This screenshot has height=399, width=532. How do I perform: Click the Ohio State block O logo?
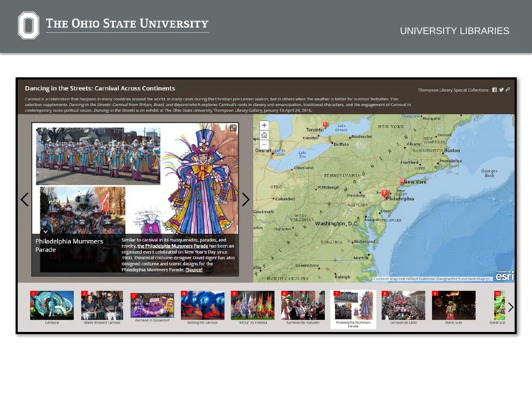pyautogui.click(x=29, y=25)
